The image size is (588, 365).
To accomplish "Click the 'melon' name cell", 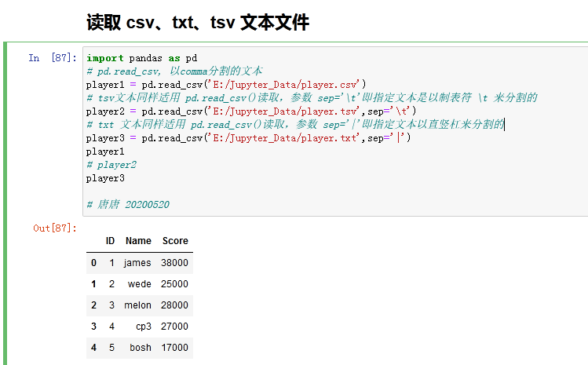I will coord(137,305).
